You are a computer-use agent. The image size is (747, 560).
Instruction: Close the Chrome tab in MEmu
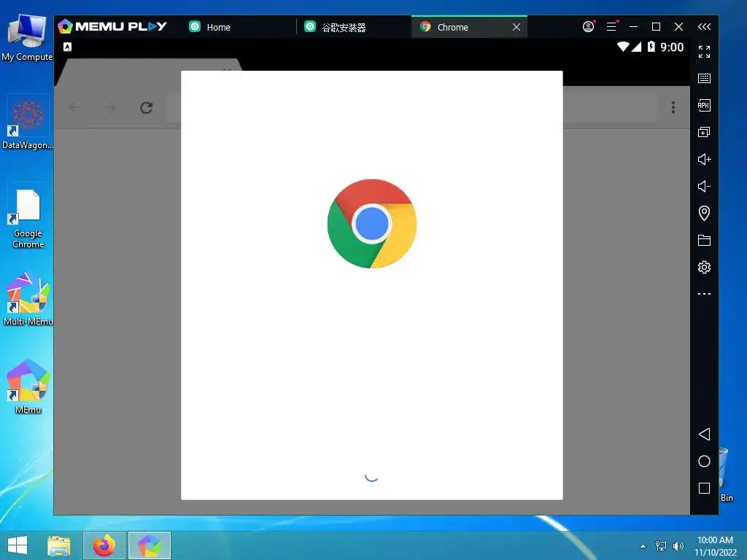pos(516,27)
